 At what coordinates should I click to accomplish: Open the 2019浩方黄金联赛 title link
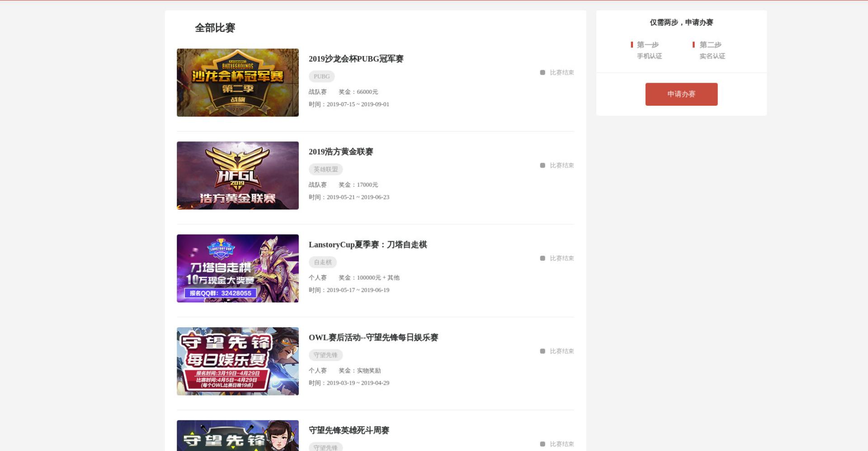pyautogui.click(x=341, y=152)
